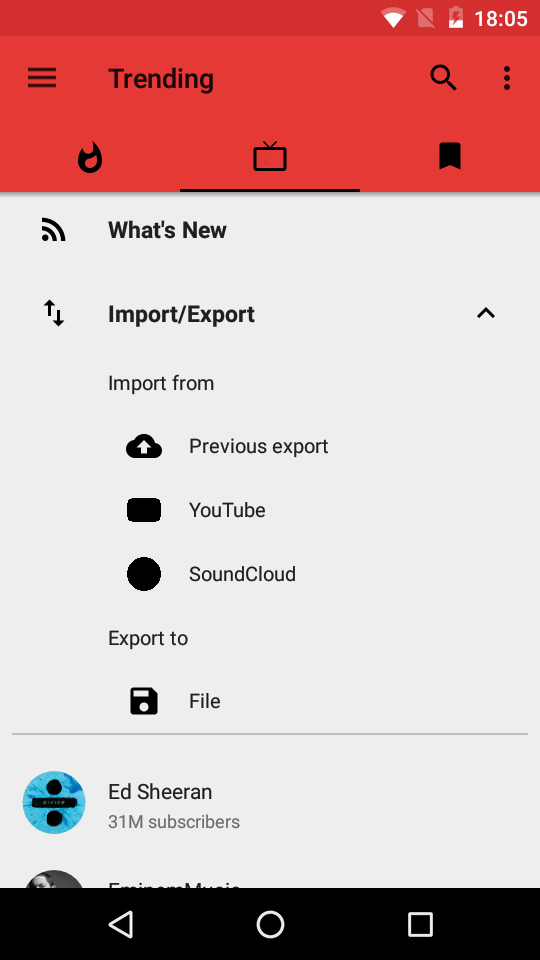This screenshot has width=540, height=960.
Task: Export subscriptions to File
Action: click(x=204, y=701)
